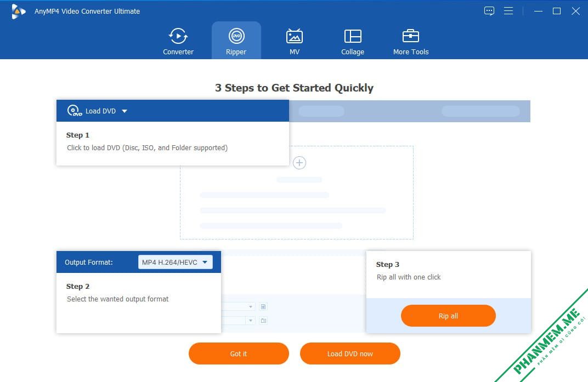Open the MV tab
This screenshot has width=588, height=382.
(x=295, y=42)
